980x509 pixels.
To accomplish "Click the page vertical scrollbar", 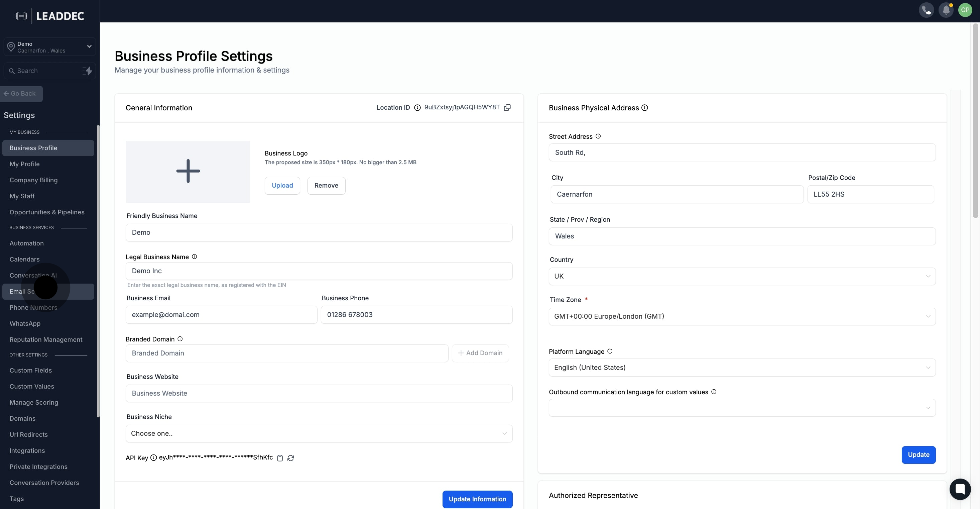I will pyautogui.click(x=975, y=121).
